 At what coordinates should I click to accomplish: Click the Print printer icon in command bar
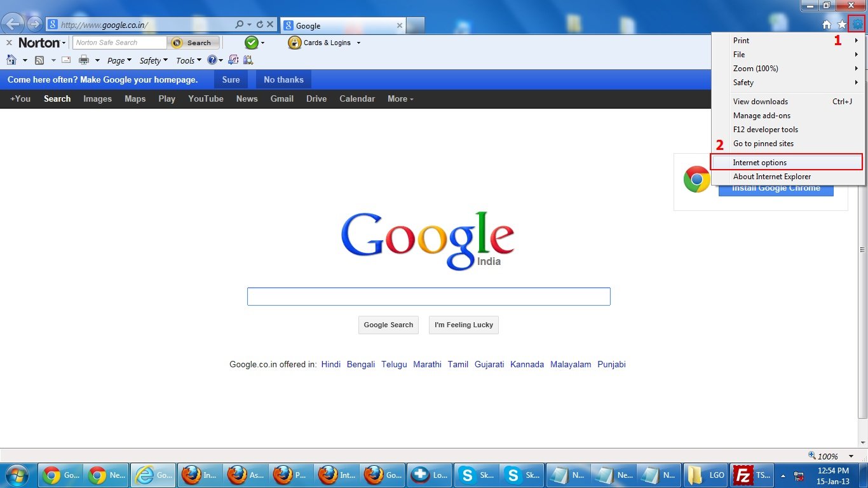pos(83,60)
